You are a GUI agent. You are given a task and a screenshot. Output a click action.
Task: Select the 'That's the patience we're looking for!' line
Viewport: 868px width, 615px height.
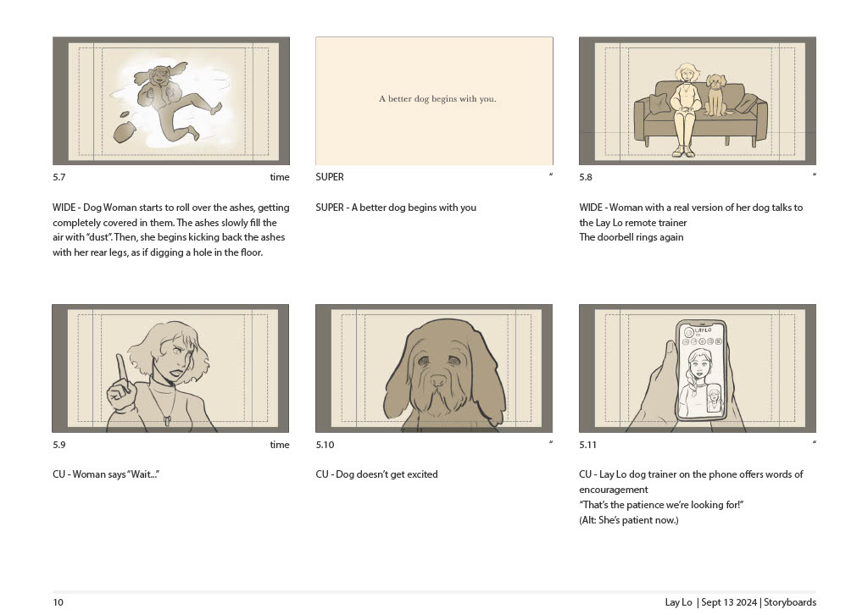[661, 505]
